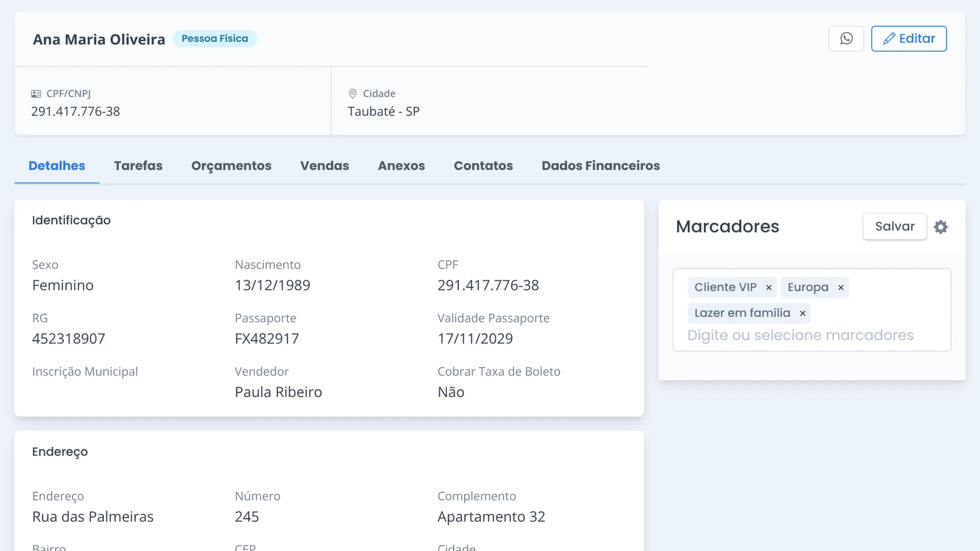Click the Marcadores panel heading

click(x=727, y=227)
